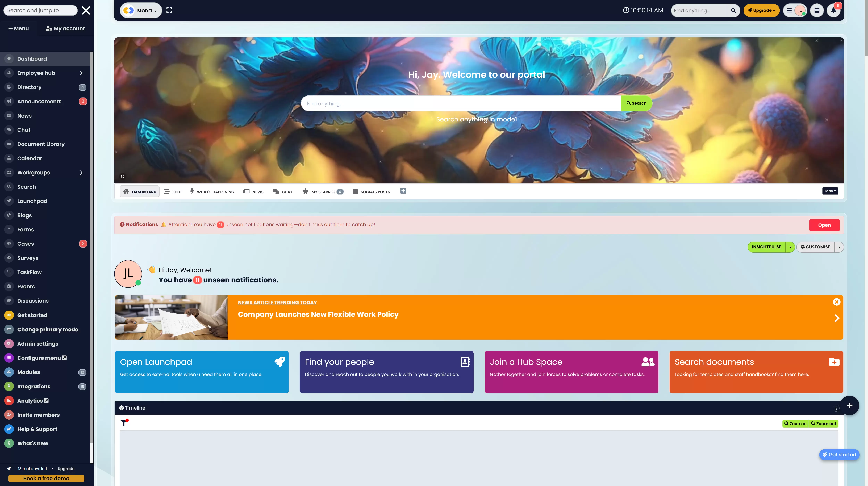
Task: Click the add tab plus icon
Action: [x=403, y=191]
